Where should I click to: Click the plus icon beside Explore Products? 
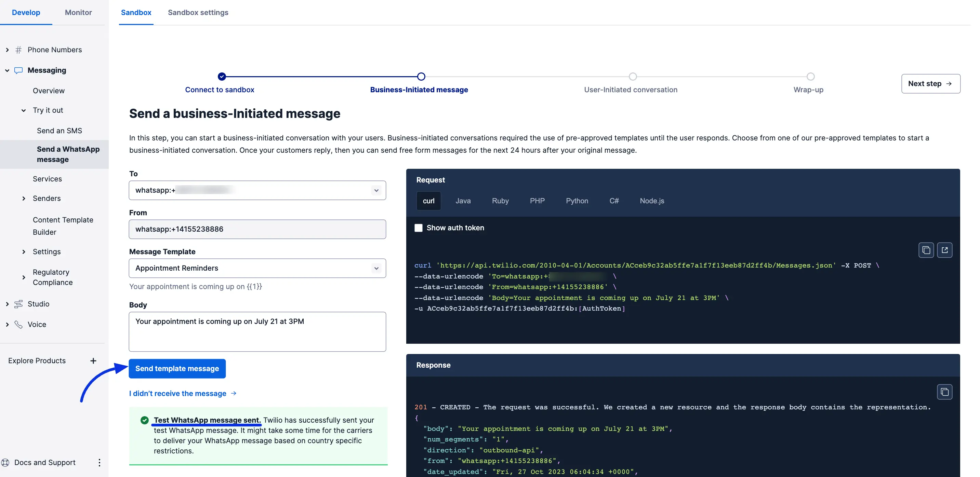coord(93,361)
